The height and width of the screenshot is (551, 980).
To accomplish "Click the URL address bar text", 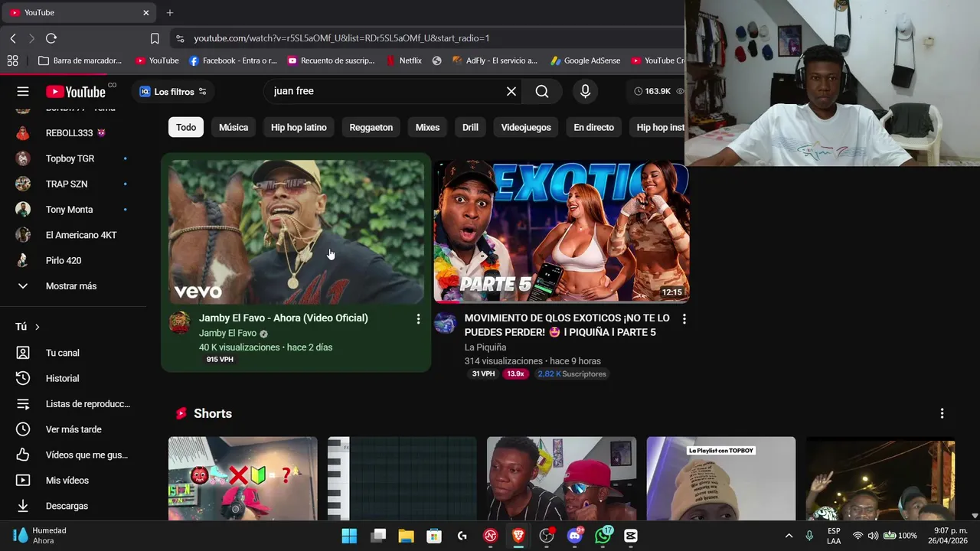I will click(341, 38).
